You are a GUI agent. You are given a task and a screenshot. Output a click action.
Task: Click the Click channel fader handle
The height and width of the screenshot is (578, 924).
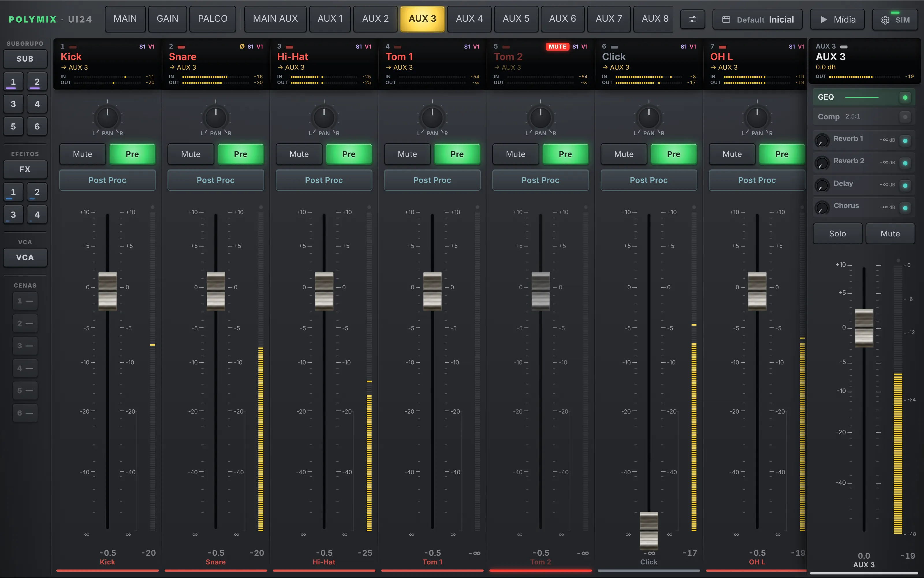point(649,531)
